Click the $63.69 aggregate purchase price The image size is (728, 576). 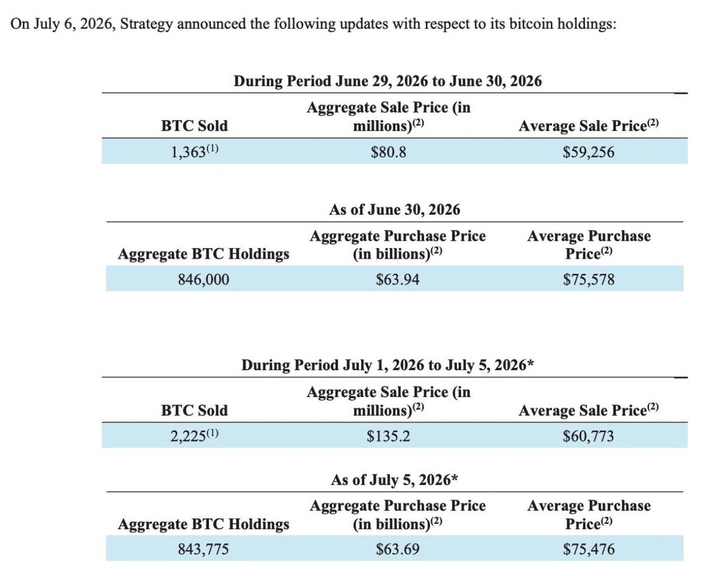[397, 549]
